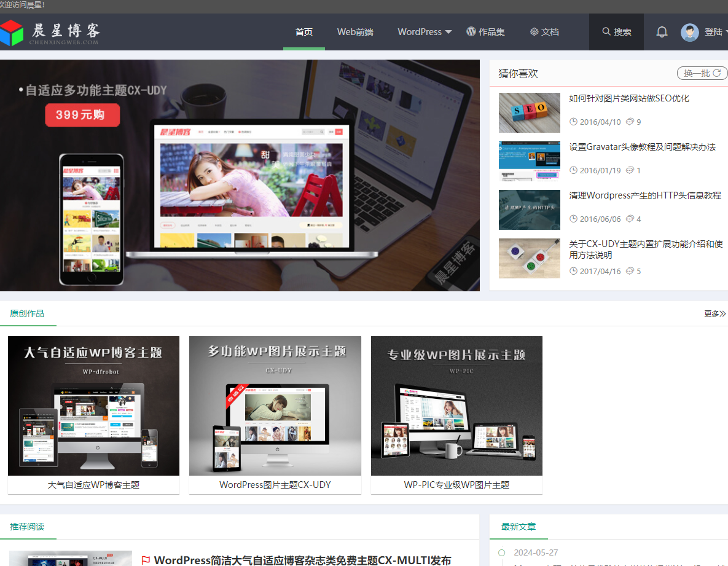728x566 pixels.
Task: Click the user avatar icon
Action: click(x=689, y=32)
